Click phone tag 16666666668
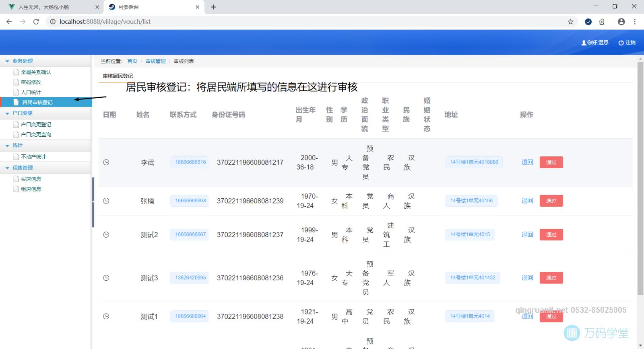Image resolution: width=644 pixels, height=349 pixels. [190, 201]
